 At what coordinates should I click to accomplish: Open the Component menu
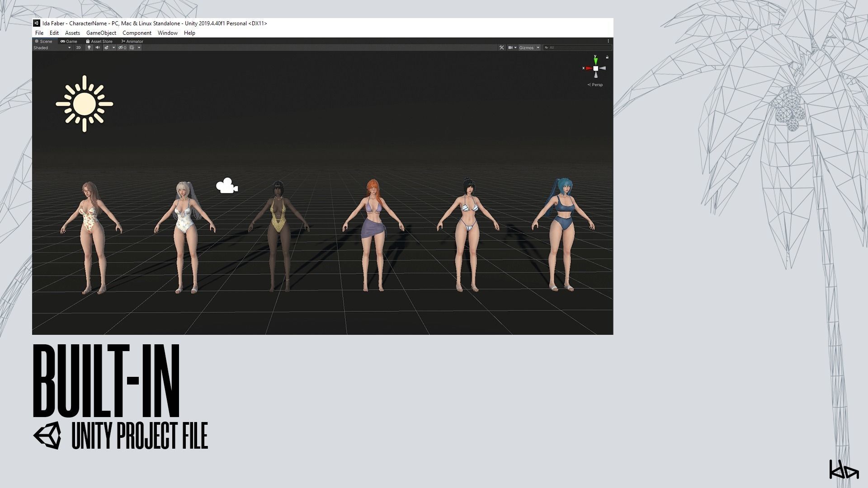coord(137,33)
